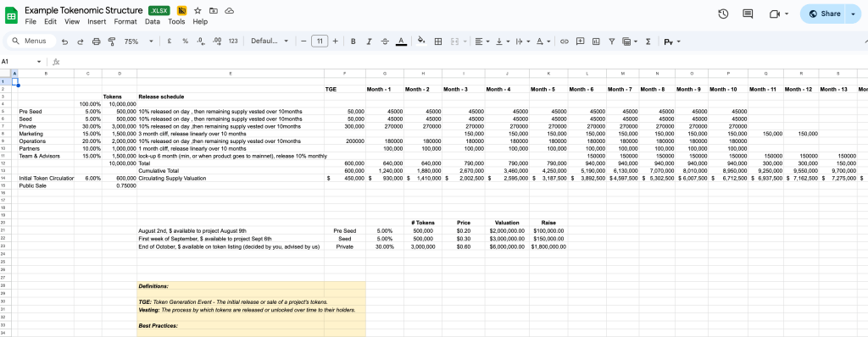Insert a chart

pyautogui.click(x=596, y=41)
